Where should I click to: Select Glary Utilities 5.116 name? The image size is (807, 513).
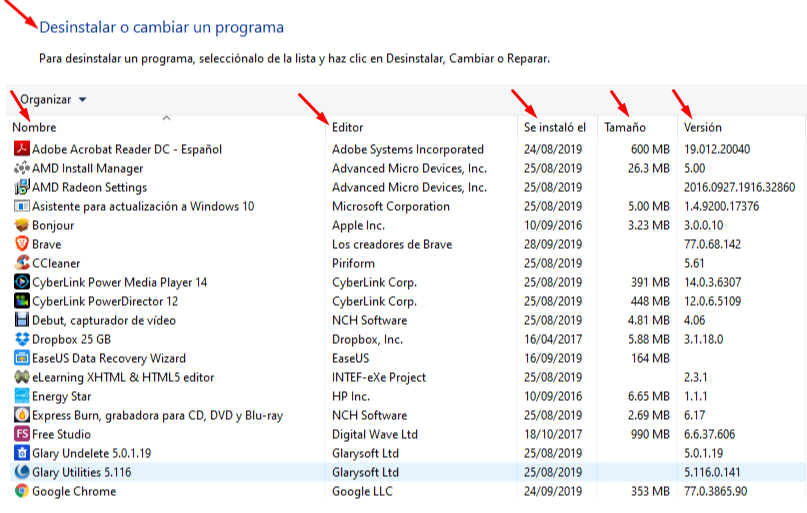pos(81,472)
